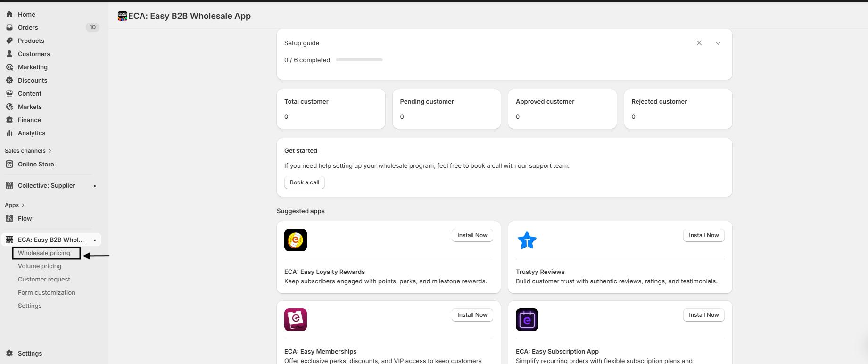Image resolution: width=868 pixels, height=364 pixels.
Task: Open the Wholesale pricing submenu item
Action: point(44,253)
